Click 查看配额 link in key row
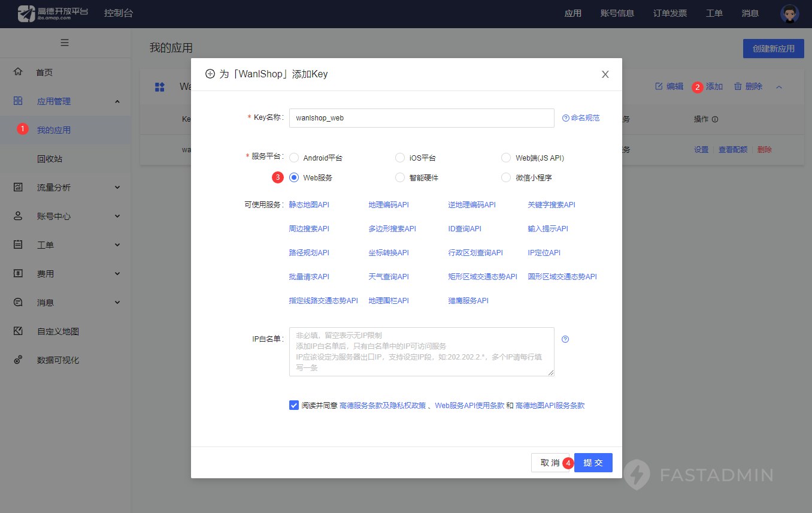 point(733,150)
